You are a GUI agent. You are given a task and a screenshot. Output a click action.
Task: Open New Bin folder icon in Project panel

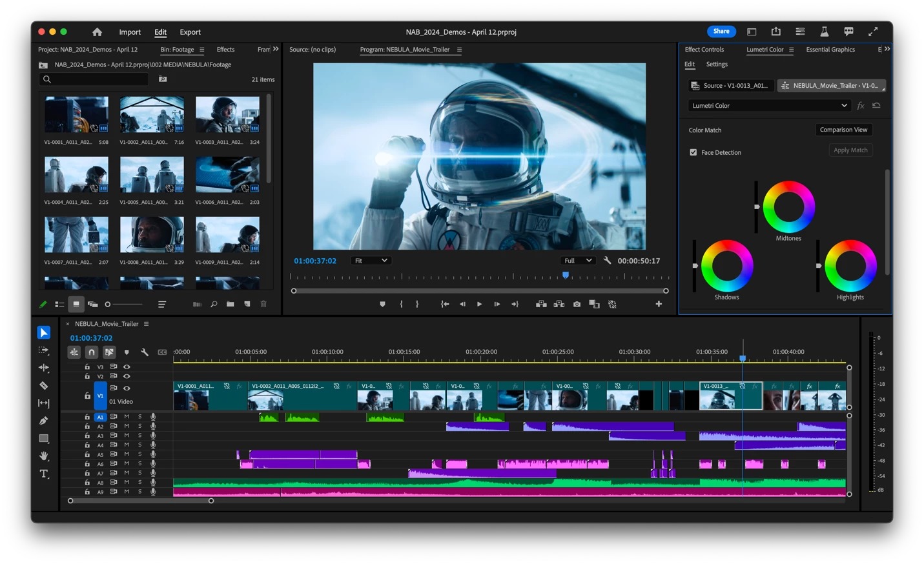[x=230, y=304]
